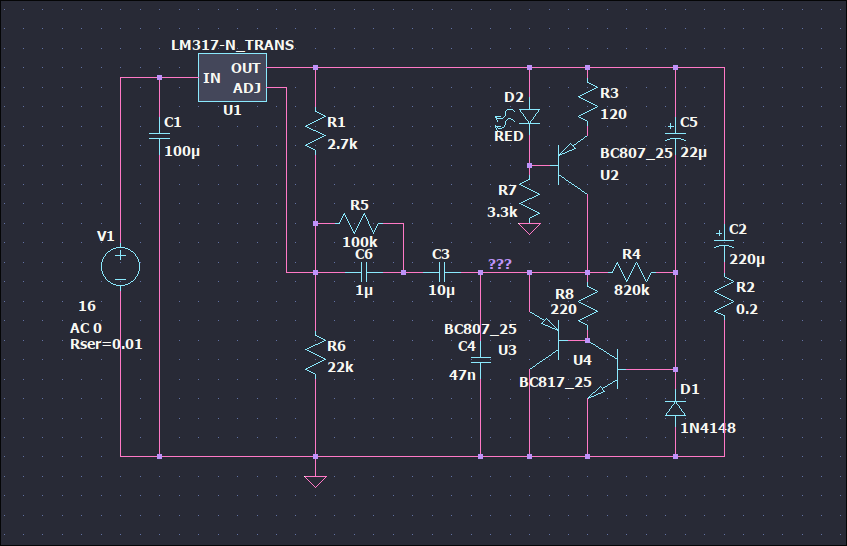Screen dimensions: 847x546
Task: Select resistor R3 120 symbol
Action: (x=588, y=103)
